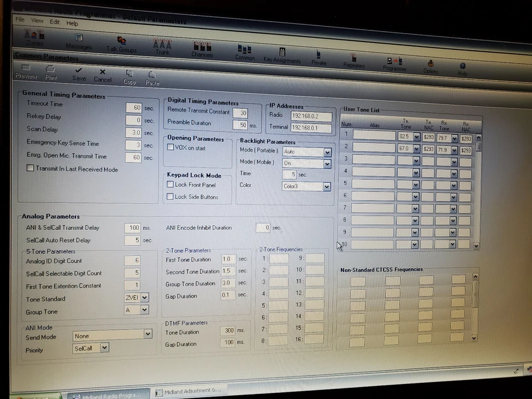Click the ANI Encode Inhibit Duration field

pos(263,228)
